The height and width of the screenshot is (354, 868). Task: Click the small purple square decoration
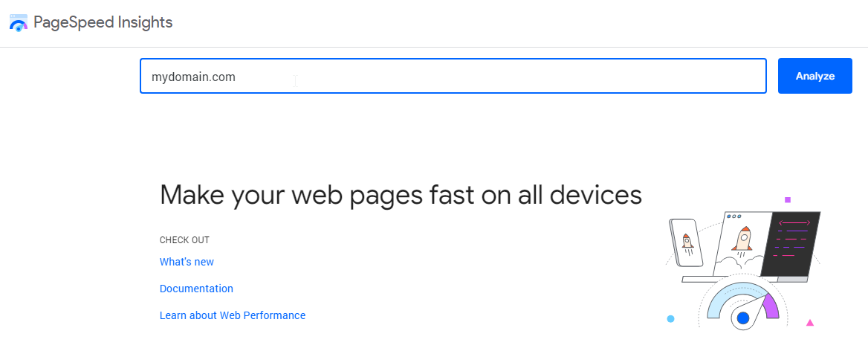coord(787,200)
